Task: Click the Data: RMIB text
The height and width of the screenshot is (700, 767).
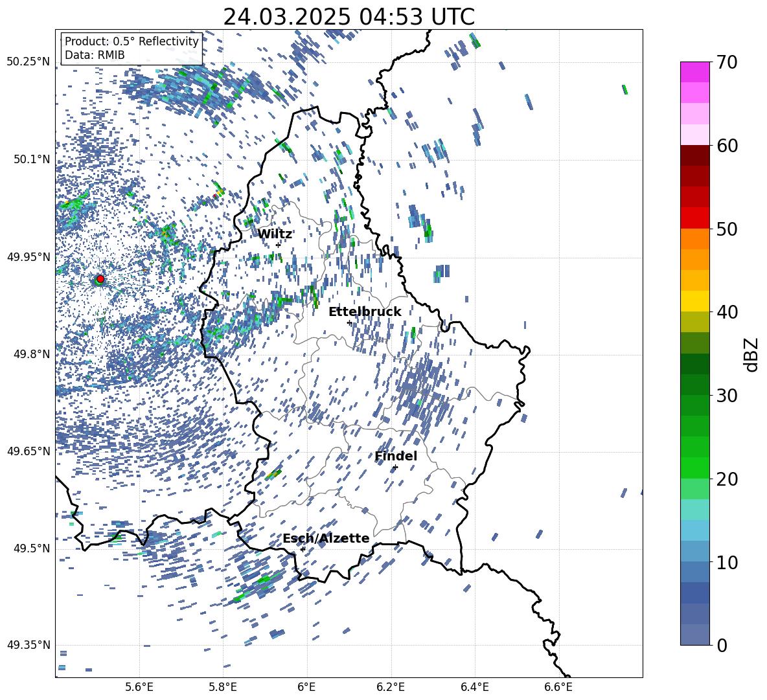Action: point(95,55)
